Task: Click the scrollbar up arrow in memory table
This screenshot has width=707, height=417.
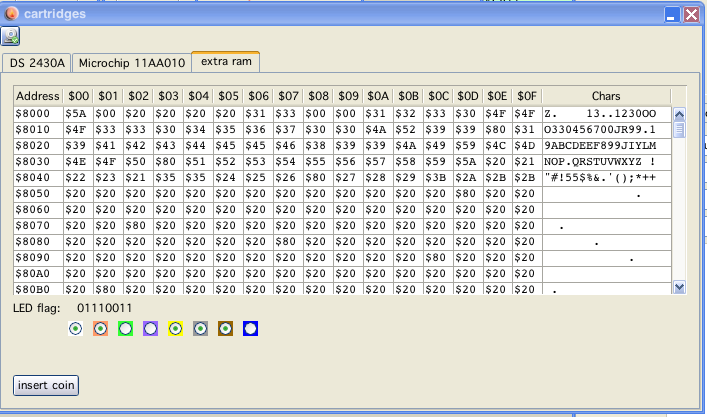Action: [679, 114]
